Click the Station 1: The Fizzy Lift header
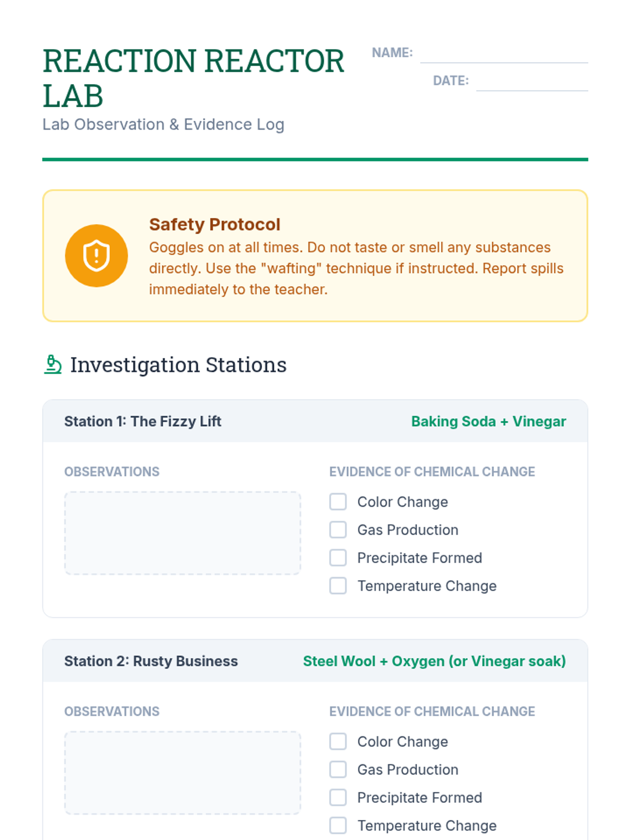Image resolution: width=630 pixels, height=840 pixels. [143, 422]
